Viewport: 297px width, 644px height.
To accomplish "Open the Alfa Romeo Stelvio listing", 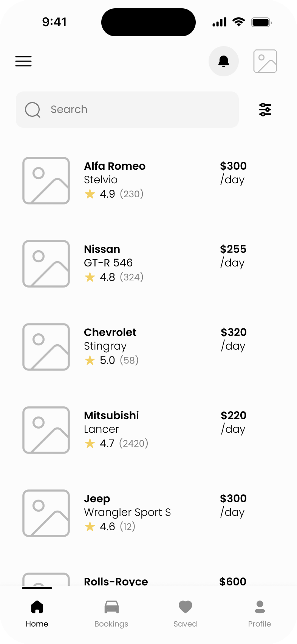I will tap(114, 166).
